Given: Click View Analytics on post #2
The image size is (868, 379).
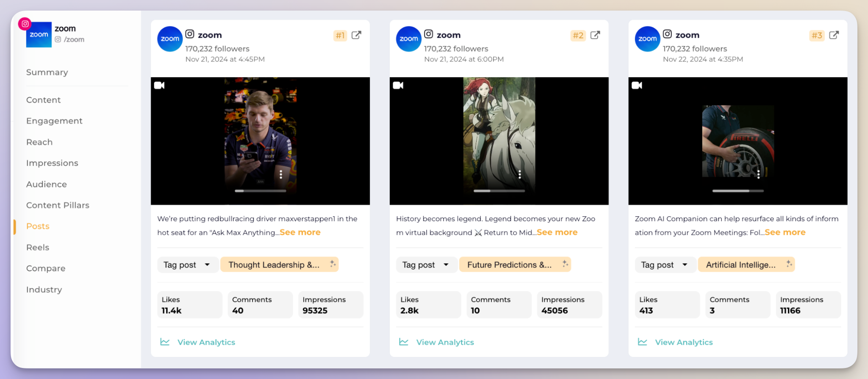Looking at the screenshot, I should (x=445, y=342).
